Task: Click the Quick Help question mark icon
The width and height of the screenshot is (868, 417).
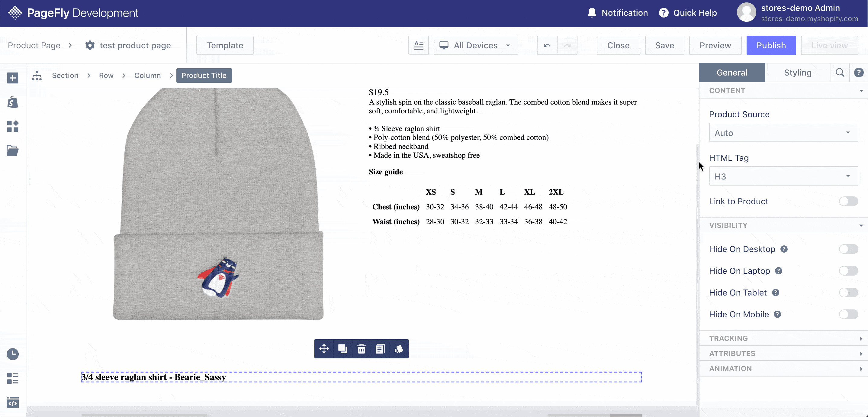Action: click(x=664, y=13)
